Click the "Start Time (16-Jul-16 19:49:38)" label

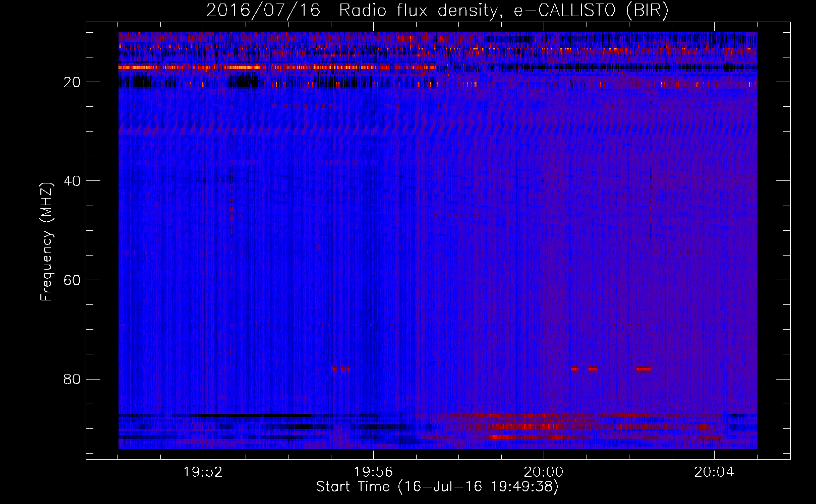pyautogui.click(x=437, y=487)
